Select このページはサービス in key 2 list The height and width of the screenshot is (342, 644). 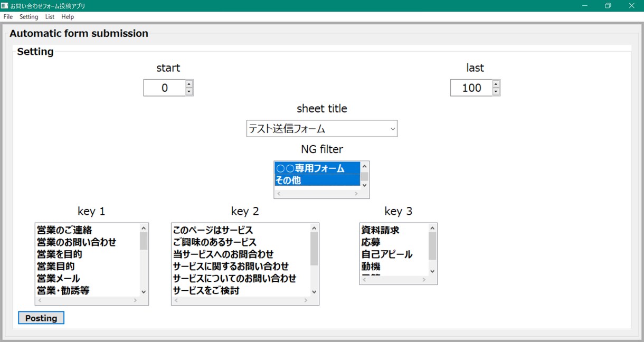point(241,230)
